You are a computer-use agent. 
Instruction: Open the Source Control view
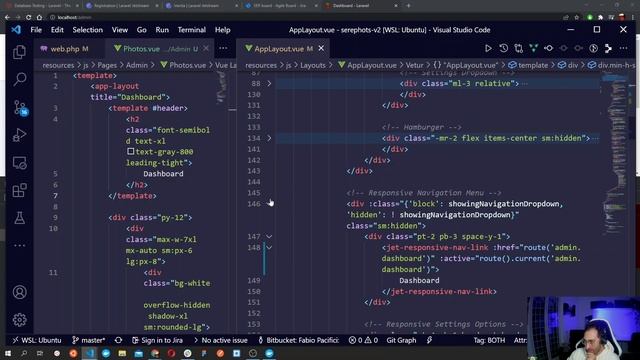[x=19, y=107]
